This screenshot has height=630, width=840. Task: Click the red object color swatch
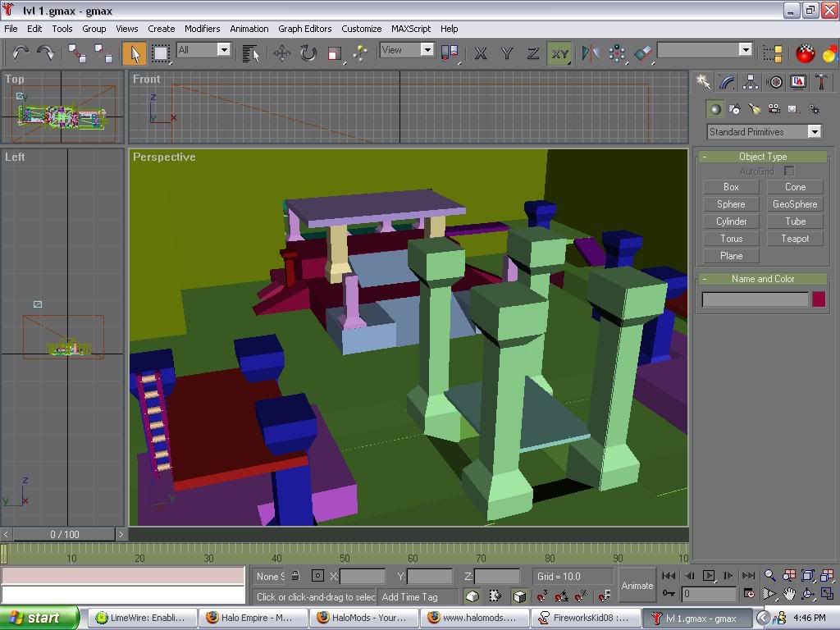click(819, 299)
